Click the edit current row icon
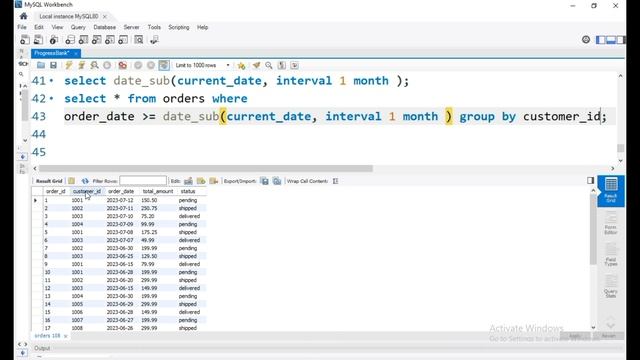This screenshot has width=640, height=360. pyautogui.click(x=188, y=181)
